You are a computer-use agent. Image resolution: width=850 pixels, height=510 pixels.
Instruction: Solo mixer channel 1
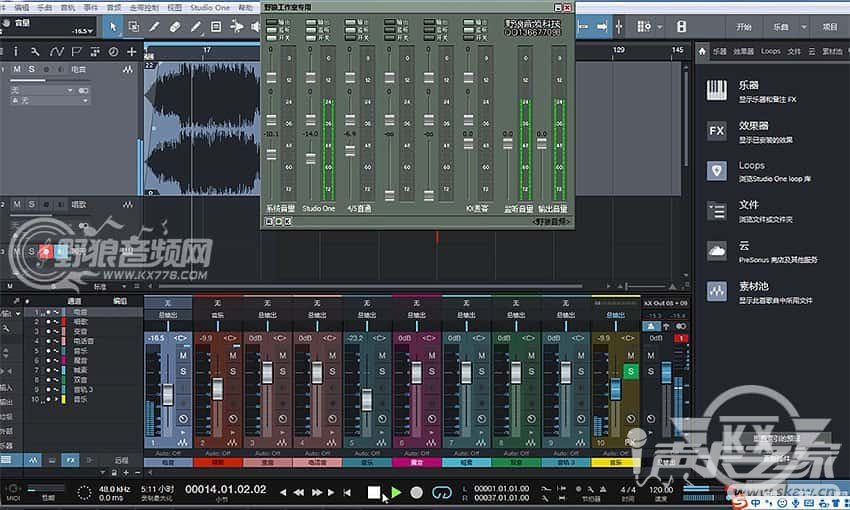coord(183,371)
